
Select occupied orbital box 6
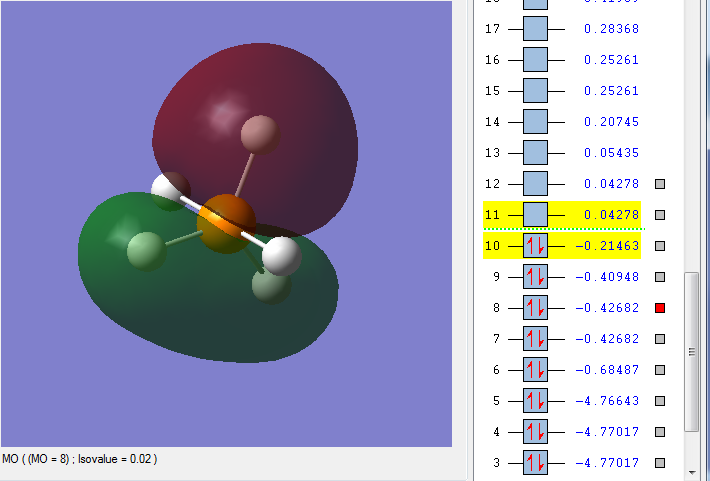pyautogui.click(x=535, y=370)
